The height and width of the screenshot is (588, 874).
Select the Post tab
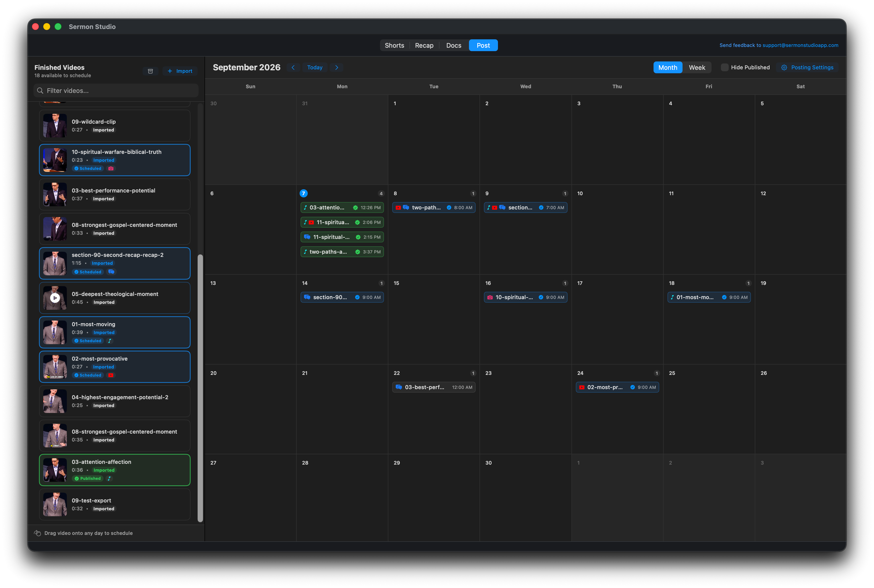coord(483,45)
